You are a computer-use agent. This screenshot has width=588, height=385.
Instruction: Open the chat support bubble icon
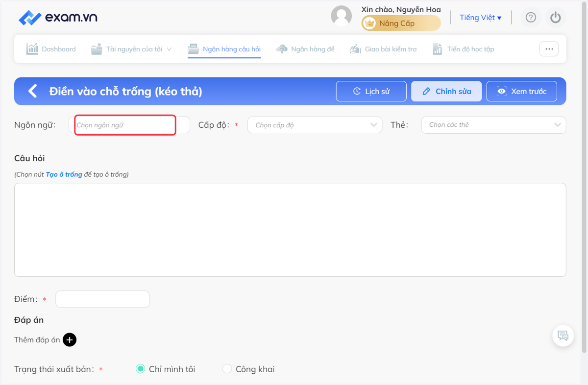point(563,336)
